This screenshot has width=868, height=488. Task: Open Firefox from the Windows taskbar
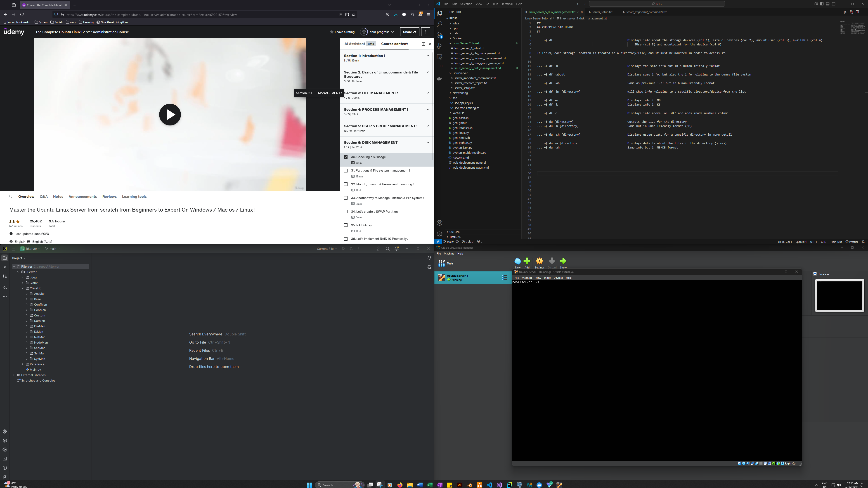[x=400, y=485]
